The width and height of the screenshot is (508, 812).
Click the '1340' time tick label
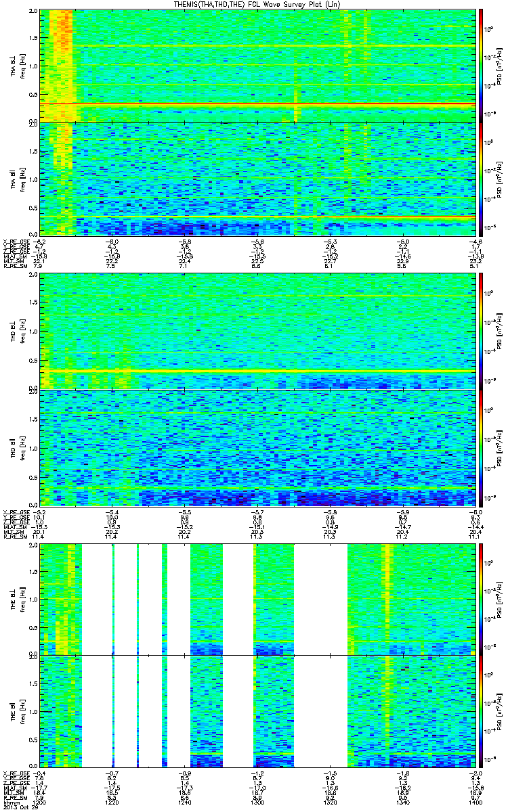[x=403, y=802]
